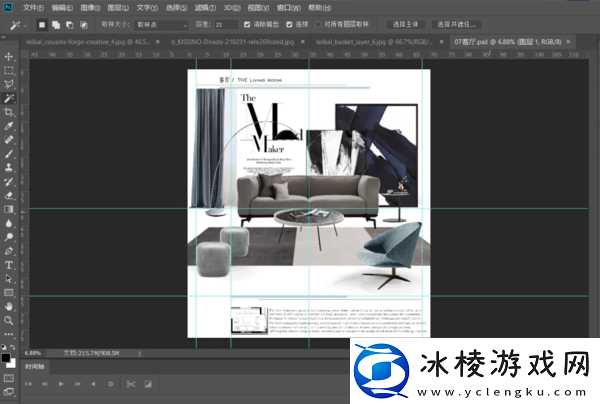This screenshot has width=600, height=404.
Task: Click timeline transition icon
Action: tap(148, 384)
